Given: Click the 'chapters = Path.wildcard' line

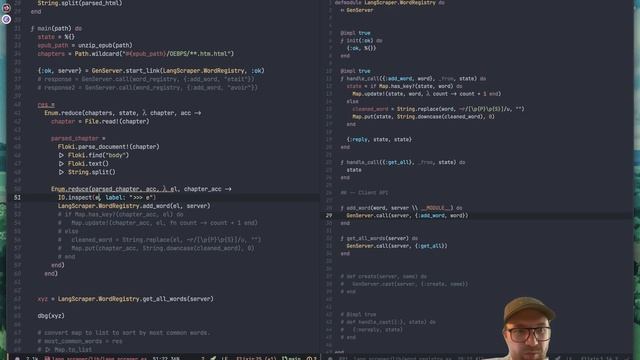Looking at the screenshot, I should (136, 54).
